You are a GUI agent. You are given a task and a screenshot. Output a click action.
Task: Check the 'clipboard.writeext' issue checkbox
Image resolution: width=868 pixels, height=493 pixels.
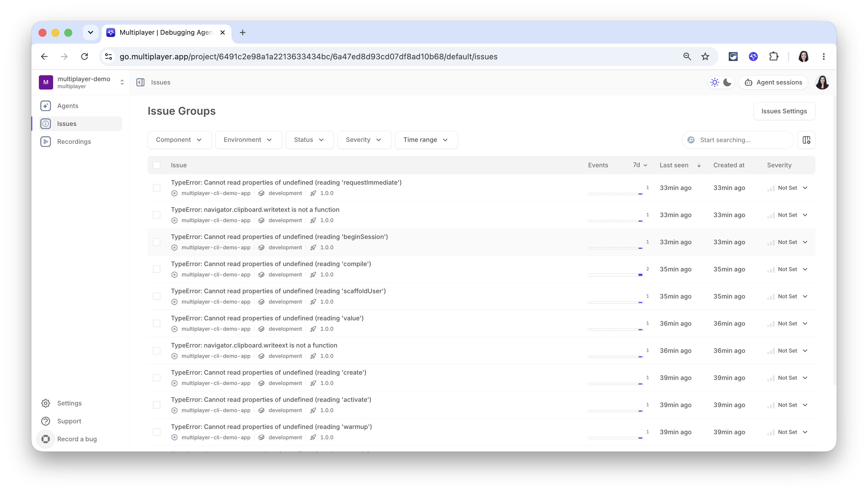pos(156,351)
